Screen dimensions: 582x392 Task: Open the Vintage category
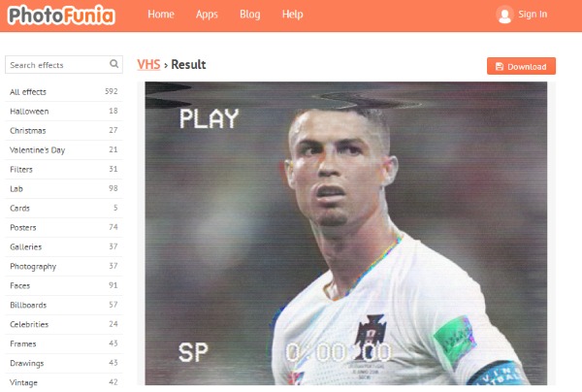pyautogui.click(x=64, y=382)
